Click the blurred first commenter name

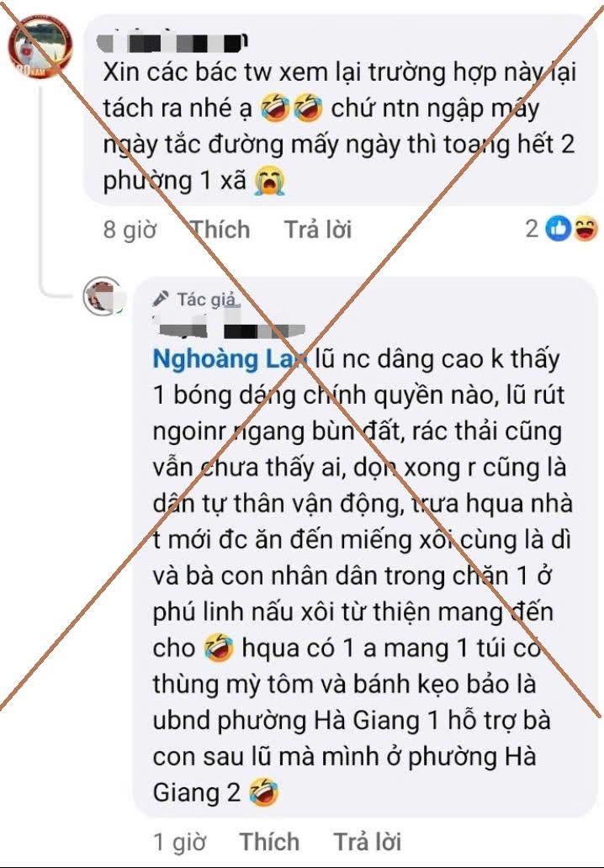tap(172, 43)
